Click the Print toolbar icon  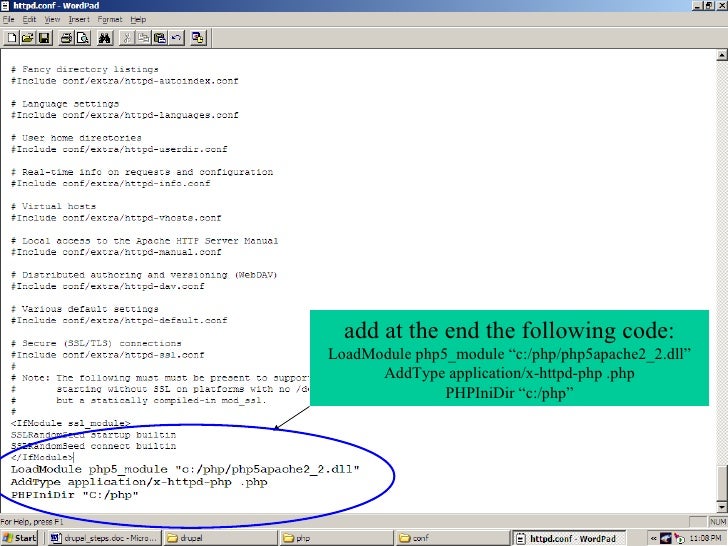[x=66, y=38]
